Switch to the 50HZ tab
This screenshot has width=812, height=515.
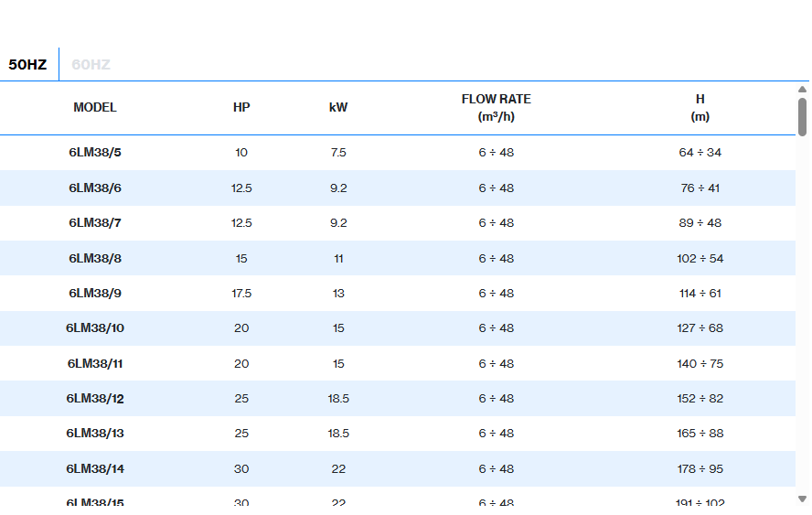click(27, 65)
